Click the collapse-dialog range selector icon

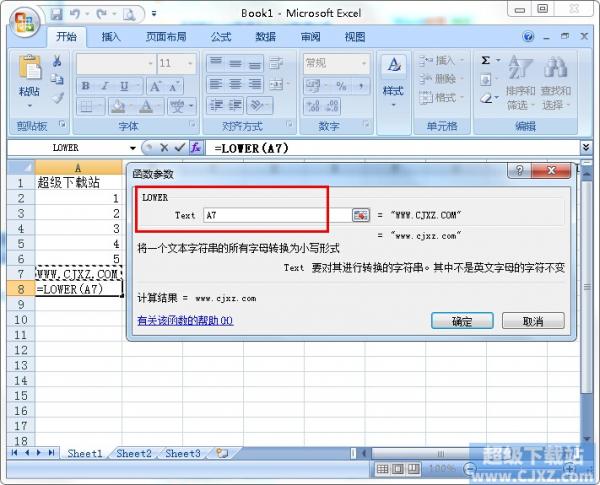click(360, 215)
